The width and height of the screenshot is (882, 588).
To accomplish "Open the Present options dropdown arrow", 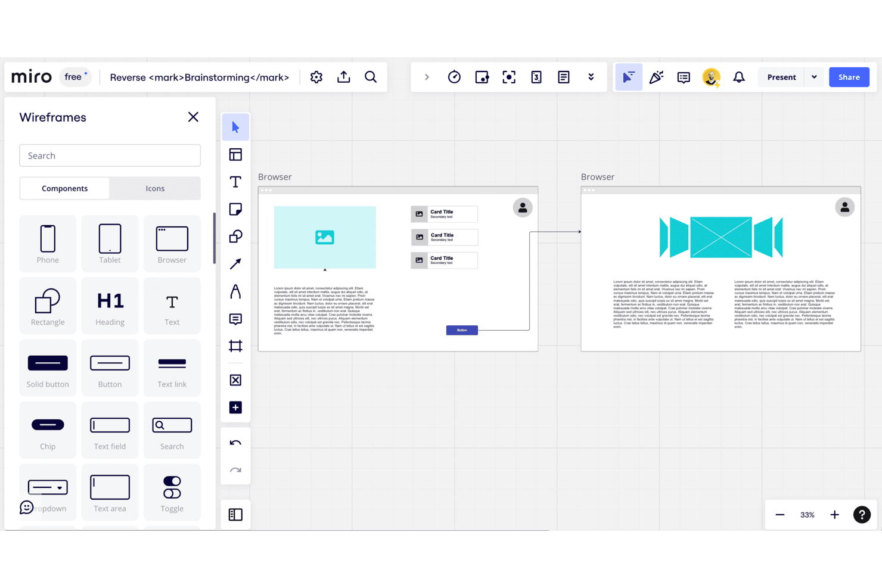I will 814,77.
